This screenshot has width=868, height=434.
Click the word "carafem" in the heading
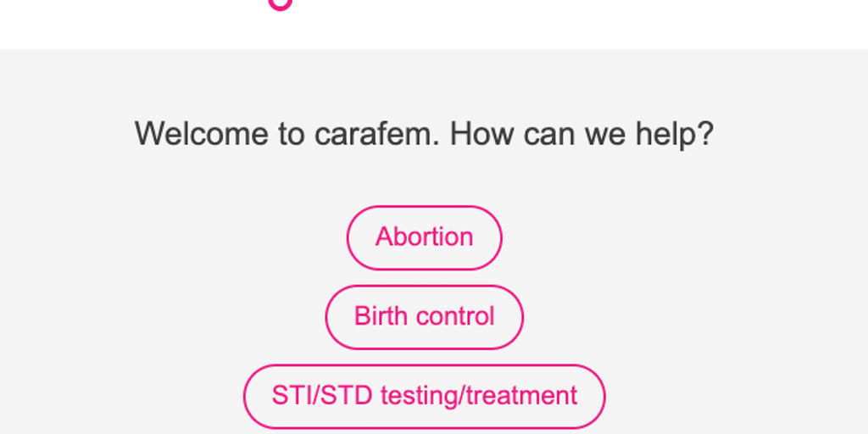[x=376, y=134]
